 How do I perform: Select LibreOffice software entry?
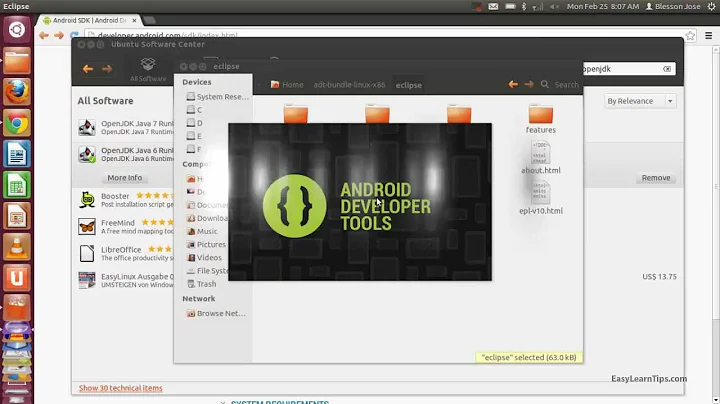[x=123, y=253]
